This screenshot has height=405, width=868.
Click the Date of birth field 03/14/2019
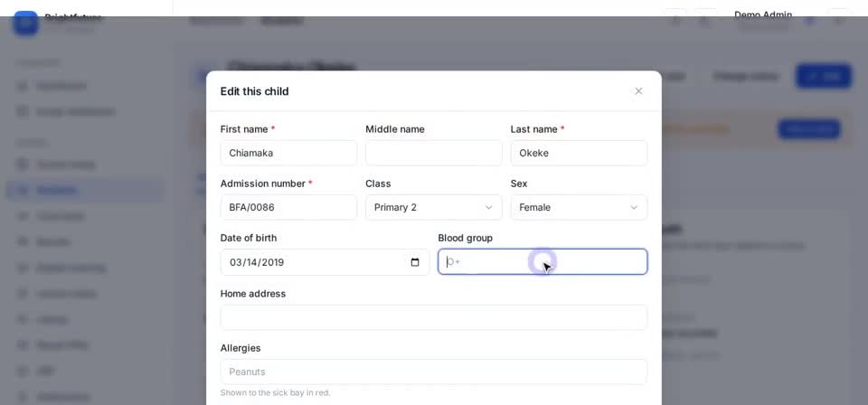[x=325, y=262]
